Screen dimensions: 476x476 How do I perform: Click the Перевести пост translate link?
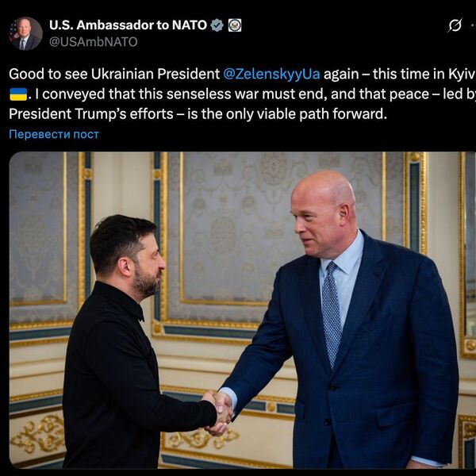54,134
